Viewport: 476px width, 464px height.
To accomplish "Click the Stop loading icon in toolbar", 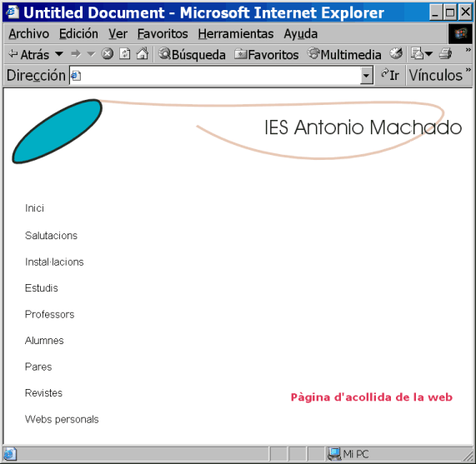I will (108, 54).
